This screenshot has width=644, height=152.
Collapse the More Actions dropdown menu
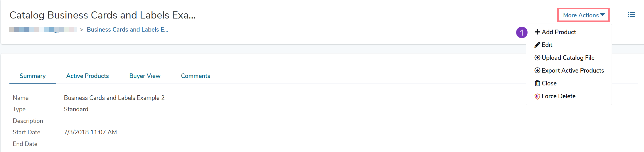click(581, 15)
